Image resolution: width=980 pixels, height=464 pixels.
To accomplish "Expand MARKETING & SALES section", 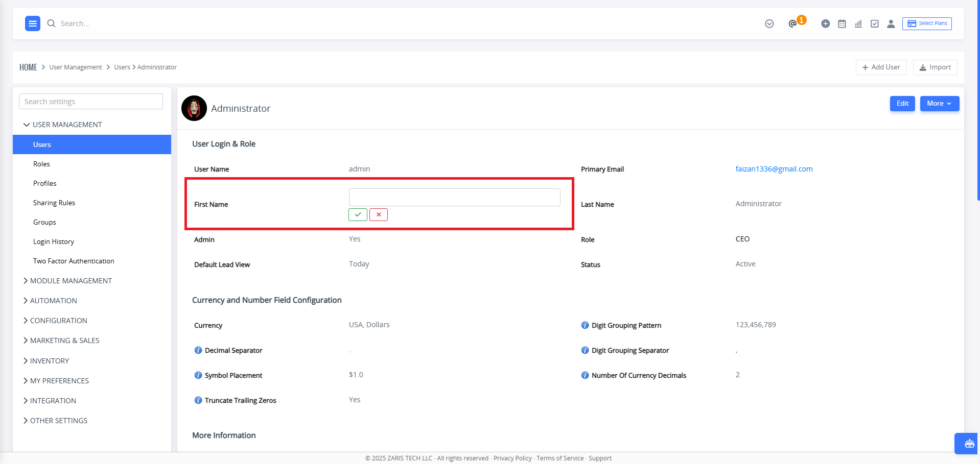I will pos(61,340).
